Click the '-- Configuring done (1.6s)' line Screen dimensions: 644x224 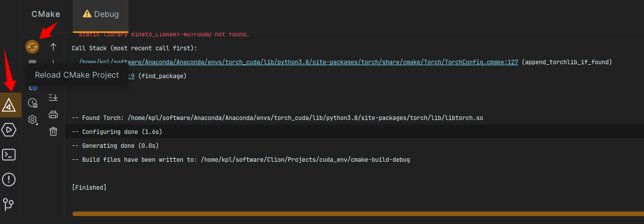117,132
